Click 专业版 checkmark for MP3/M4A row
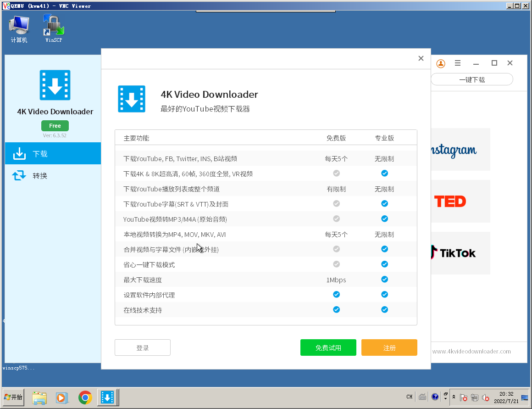Screen dimensions: 532x409 pyautogui.click(x=384, y=219)
